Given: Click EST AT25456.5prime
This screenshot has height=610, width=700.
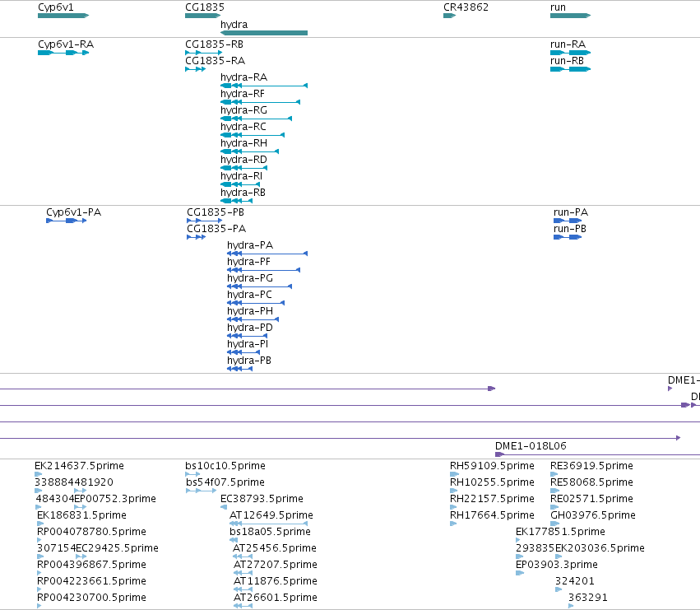Looking at the screenshot, I should 275,548.
